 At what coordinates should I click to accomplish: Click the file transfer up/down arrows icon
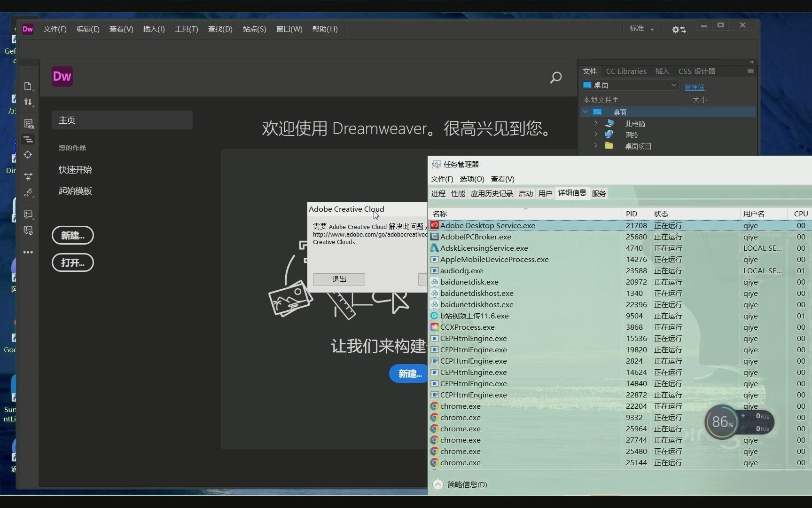28,103
